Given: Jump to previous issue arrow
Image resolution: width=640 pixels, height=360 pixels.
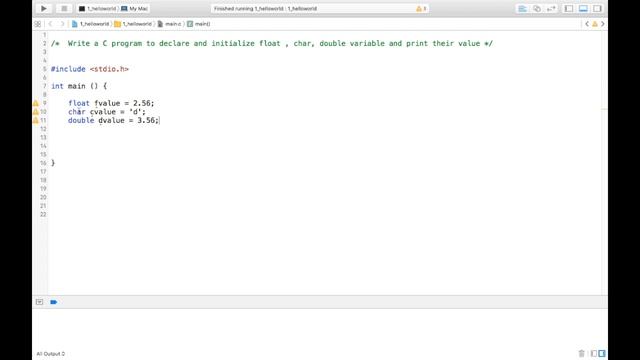Looking at the screenshot, I should 587,24.
